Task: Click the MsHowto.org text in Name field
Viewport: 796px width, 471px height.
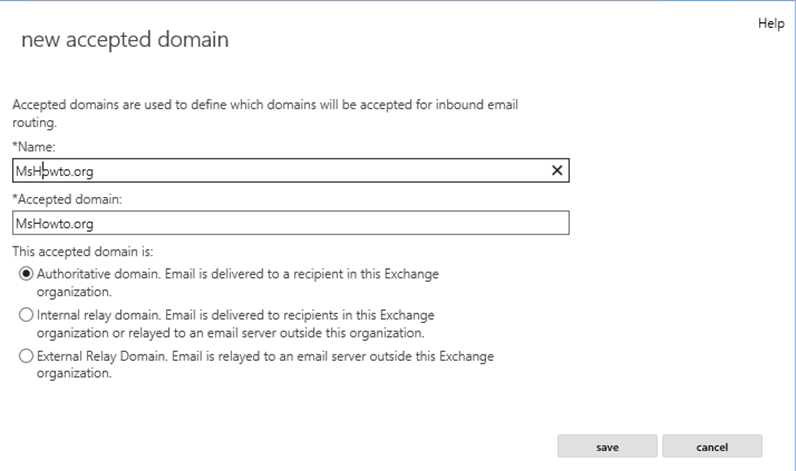Action: coord(54,172)
